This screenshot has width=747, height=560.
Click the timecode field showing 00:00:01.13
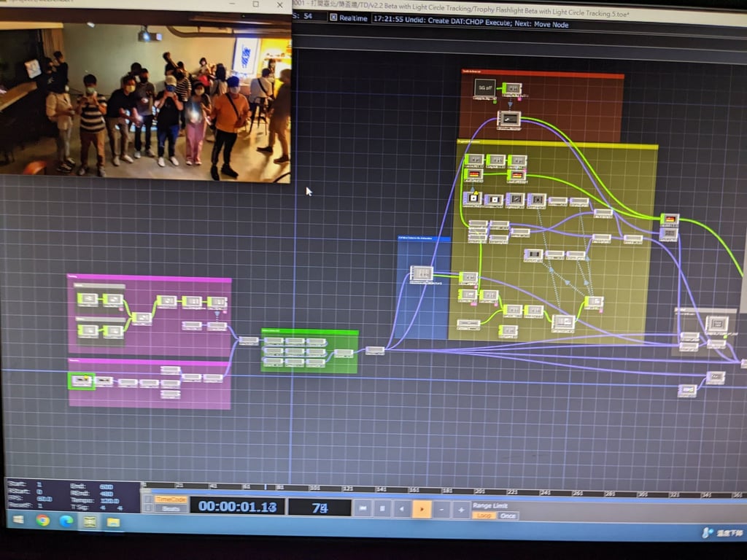[237, 506]
